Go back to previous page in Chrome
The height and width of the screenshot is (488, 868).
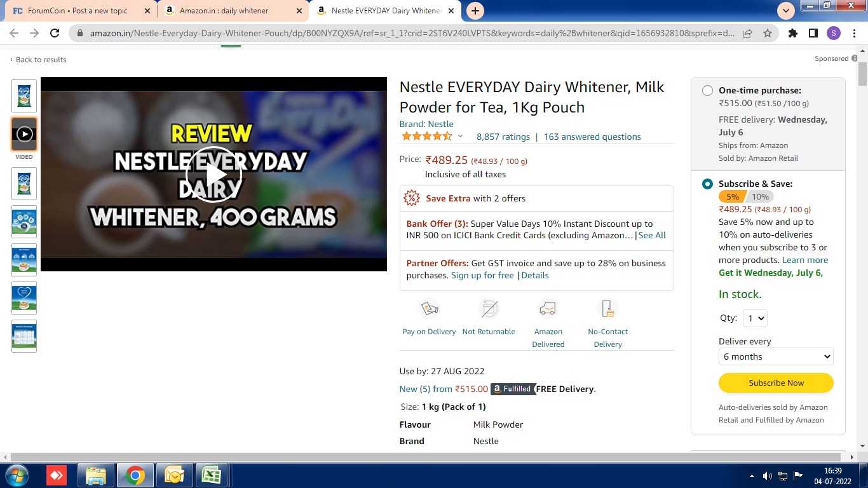point(14,33)
